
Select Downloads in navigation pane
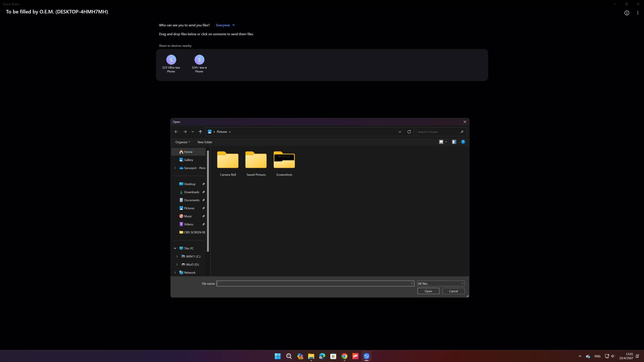[191, 192]
